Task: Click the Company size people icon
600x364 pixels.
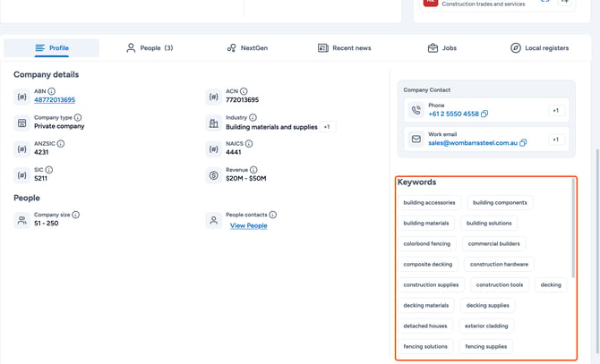Action: (x=21, y=220)
